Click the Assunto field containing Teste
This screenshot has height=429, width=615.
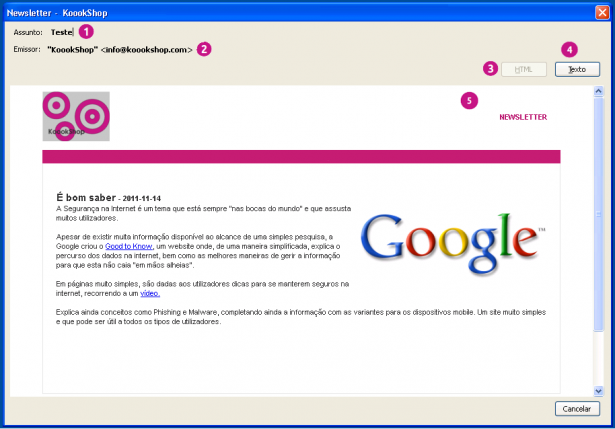62,32
